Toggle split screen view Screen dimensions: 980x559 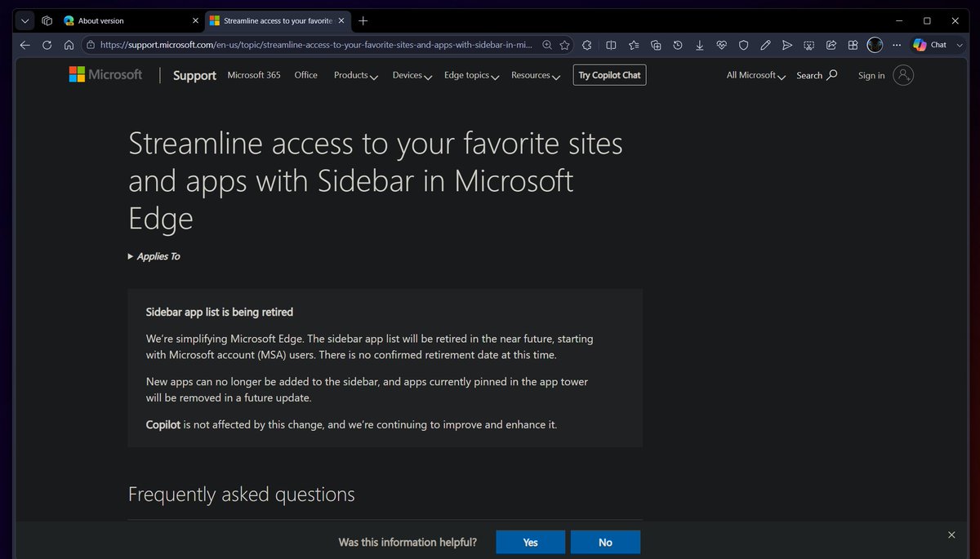coord(611,45)
